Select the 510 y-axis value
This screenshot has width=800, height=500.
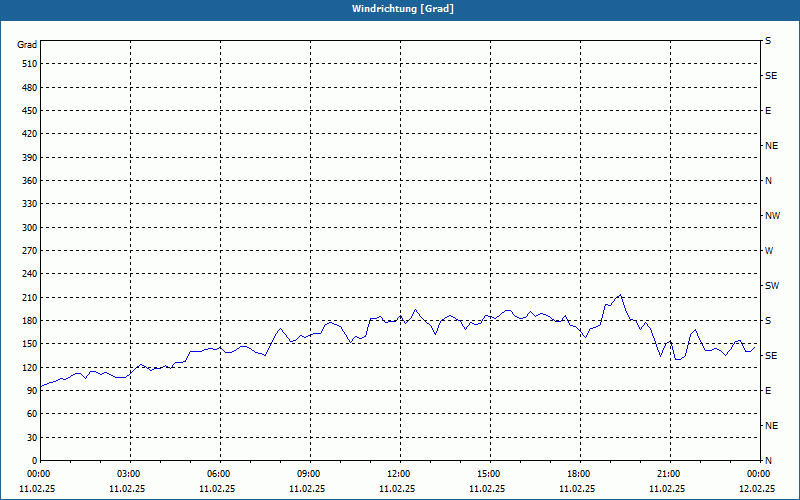30,64
